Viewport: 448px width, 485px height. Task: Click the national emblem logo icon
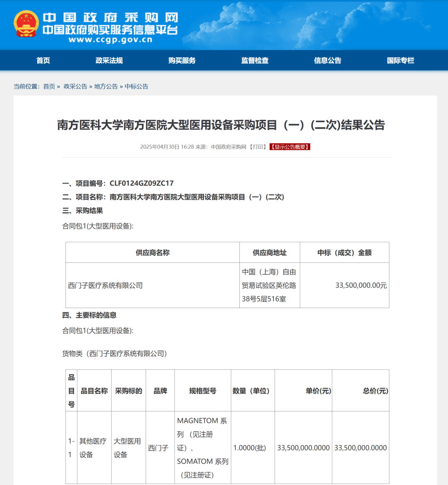pyautogui.click(x=26, y=24)
